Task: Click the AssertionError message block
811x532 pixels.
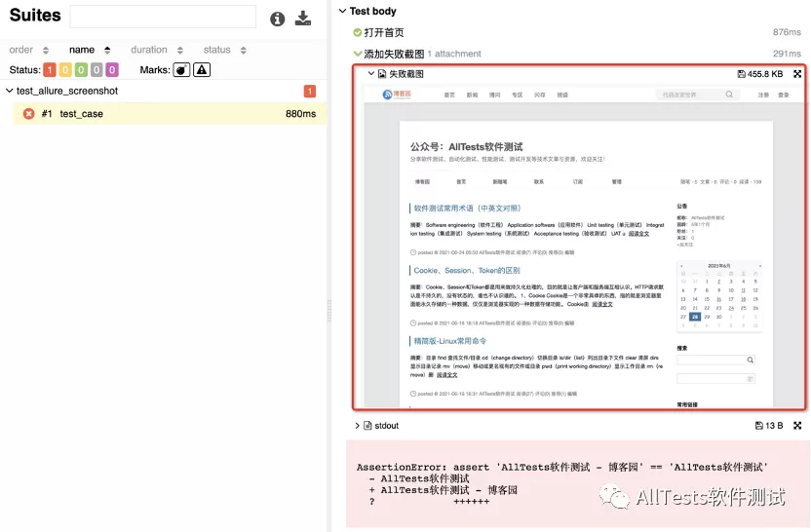Action: (x=577, y=484)
